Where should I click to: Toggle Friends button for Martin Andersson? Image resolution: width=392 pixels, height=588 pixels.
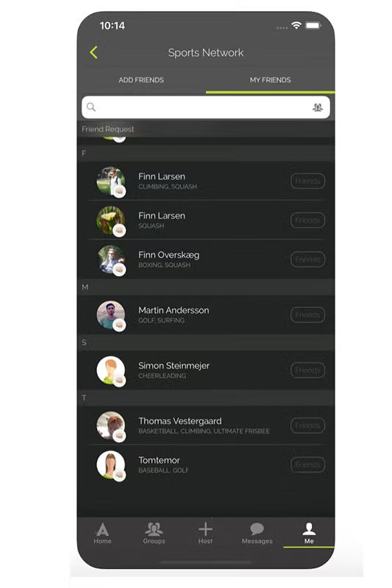pos(307,315)
